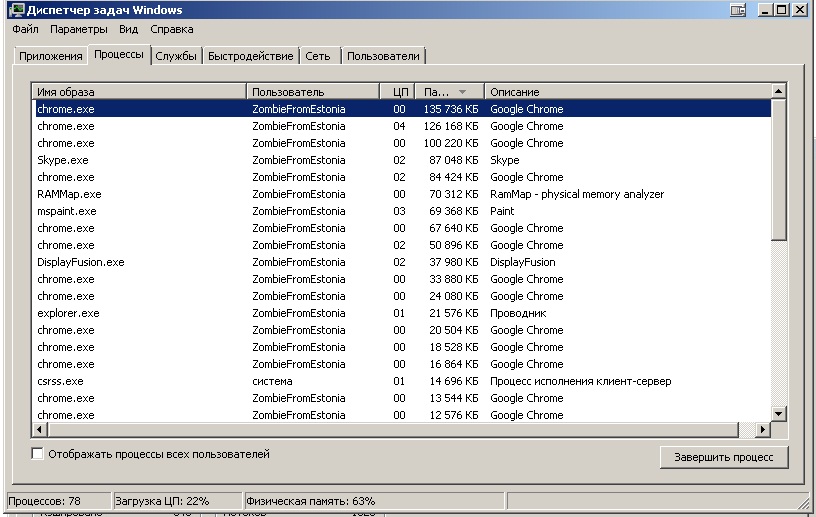Click Процесс исполнения клиент-сервер description
The height and width of the screenshot is (517, 816).
(581, 381)
